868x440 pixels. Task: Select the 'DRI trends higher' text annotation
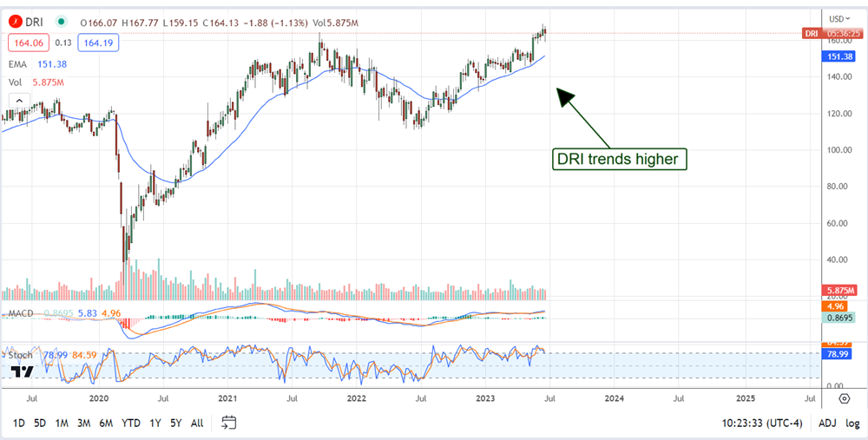(x=620, y=159)
